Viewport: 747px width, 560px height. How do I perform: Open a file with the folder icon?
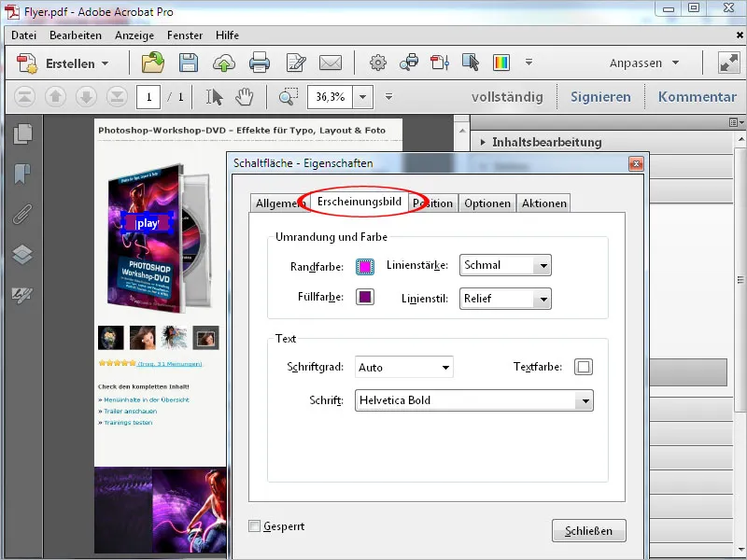153,63
